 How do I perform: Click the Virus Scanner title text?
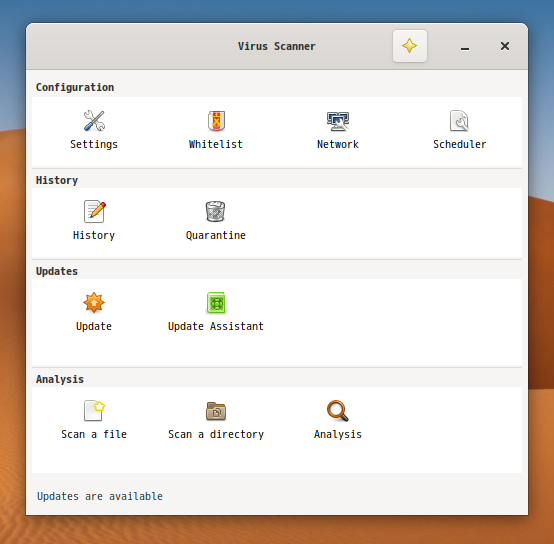coord(277,46)
